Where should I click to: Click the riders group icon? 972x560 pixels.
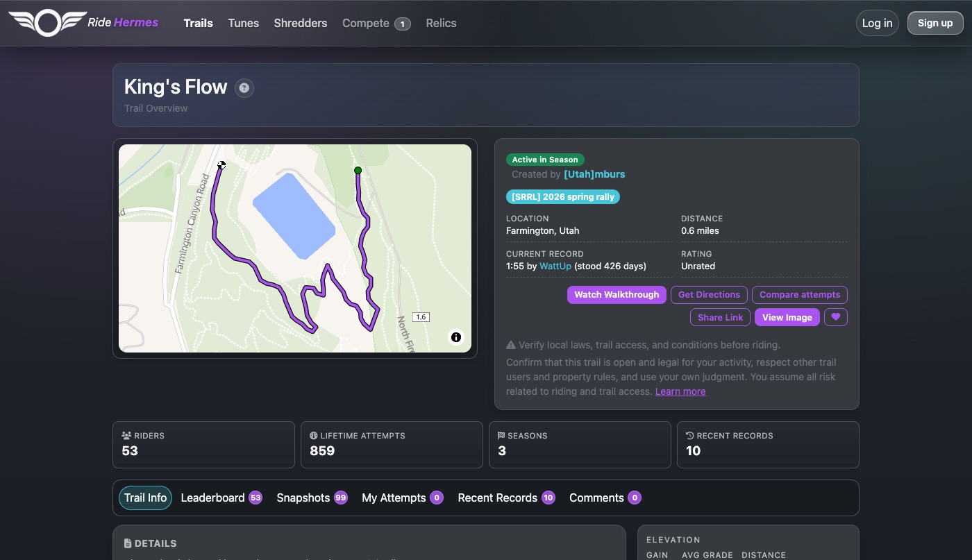pyautogui.click(x=126, y=436)
